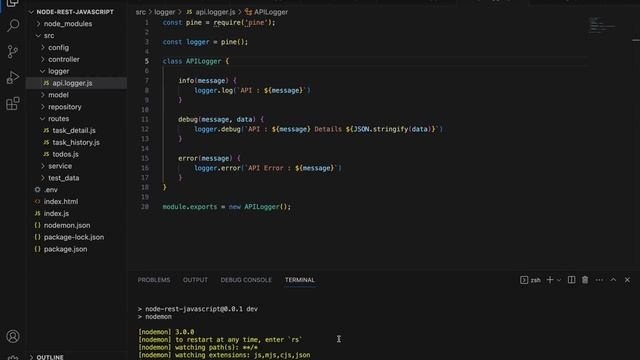Expand the node_modules folder

pyautogui.click(x=67, y=24)
